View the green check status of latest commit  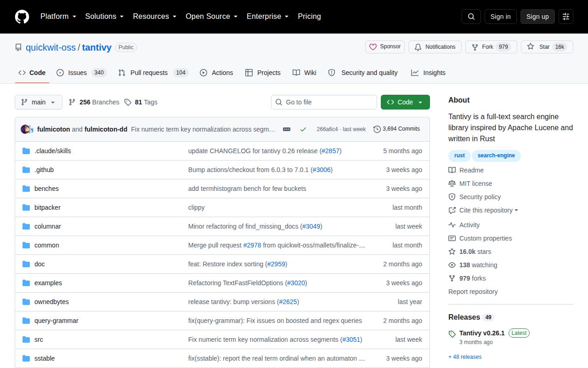303,129
